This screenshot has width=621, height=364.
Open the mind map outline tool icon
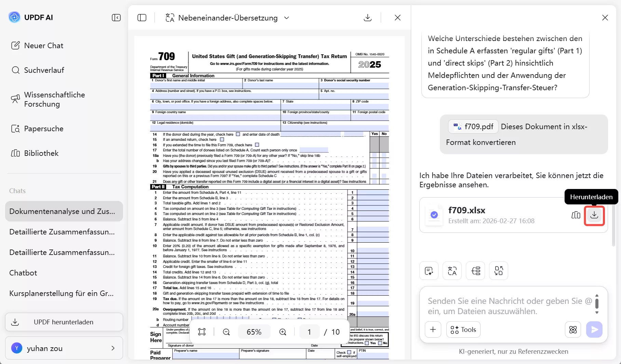475,271
